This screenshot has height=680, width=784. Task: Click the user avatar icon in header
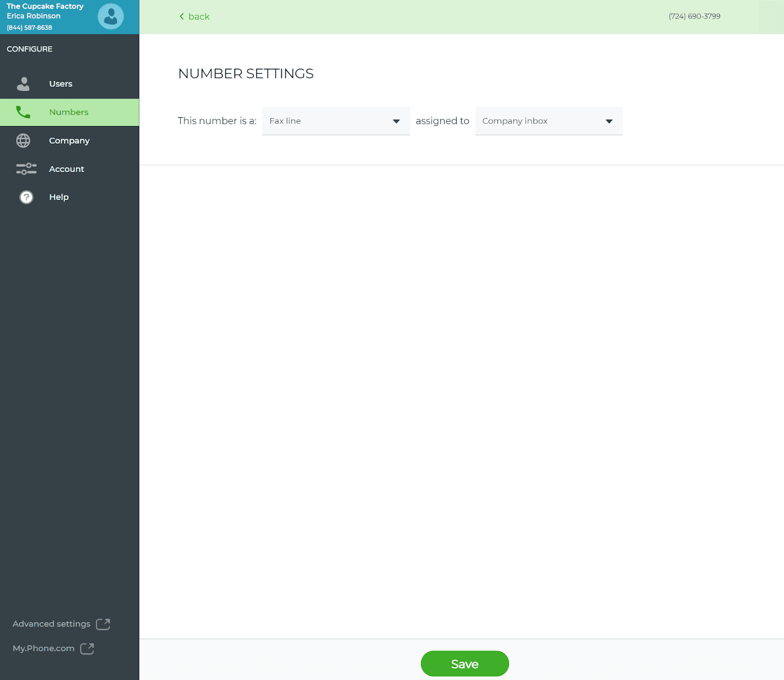point(110,17)
